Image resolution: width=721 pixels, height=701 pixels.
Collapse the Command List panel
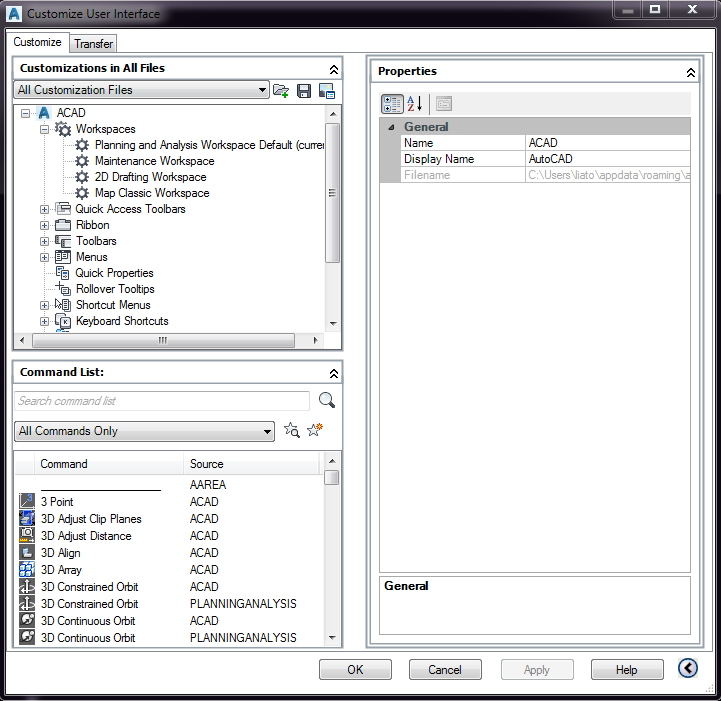[334, 374]
